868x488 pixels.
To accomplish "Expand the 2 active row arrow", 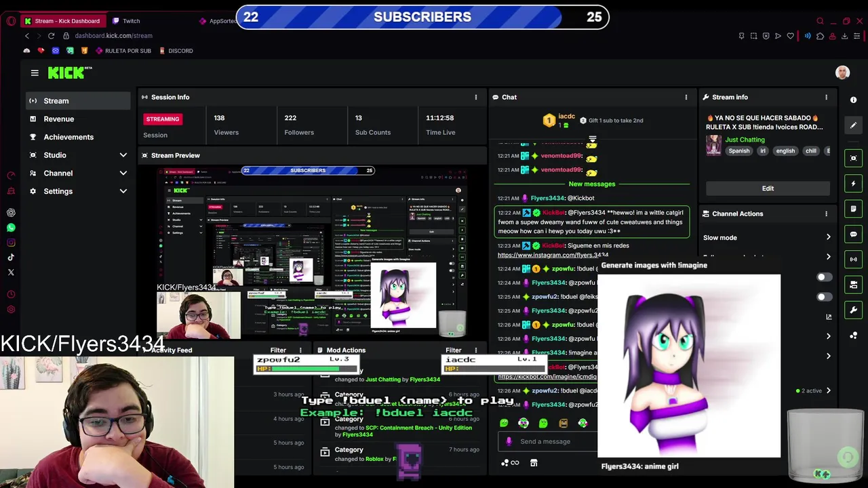I will [x=828, y=391].
